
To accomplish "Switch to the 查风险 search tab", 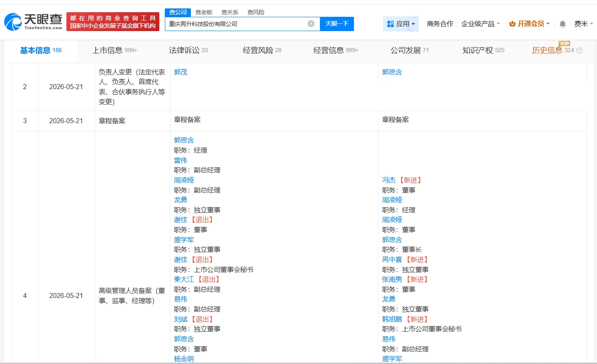I will 256,12.
